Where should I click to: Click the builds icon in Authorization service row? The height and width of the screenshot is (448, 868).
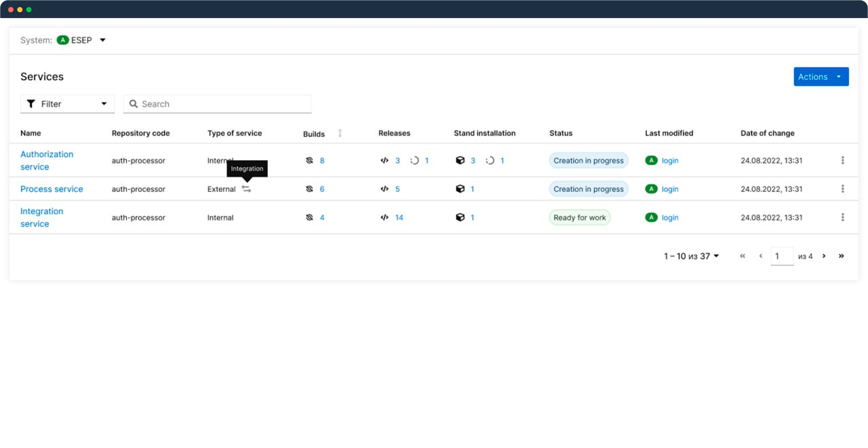coord(309,160)
